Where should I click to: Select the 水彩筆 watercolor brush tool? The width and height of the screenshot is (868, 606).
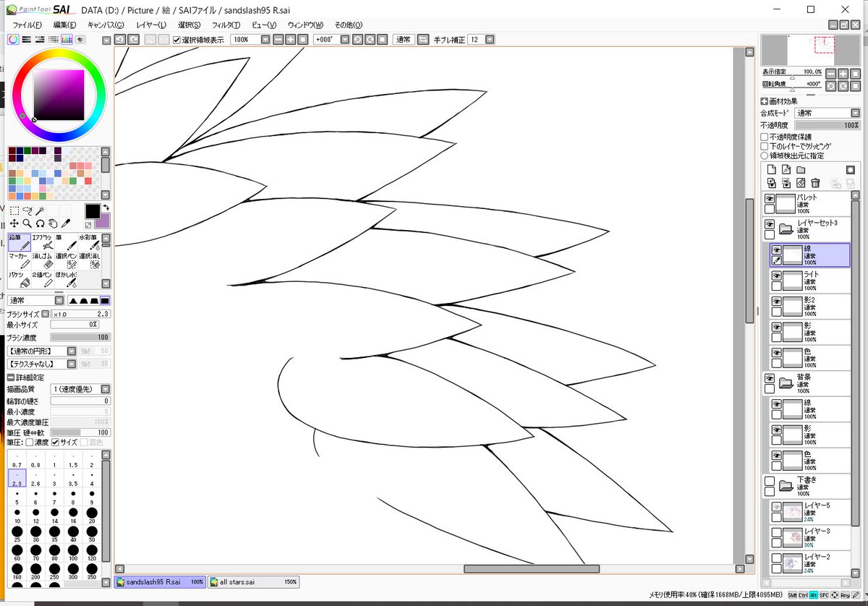point(88,242)
